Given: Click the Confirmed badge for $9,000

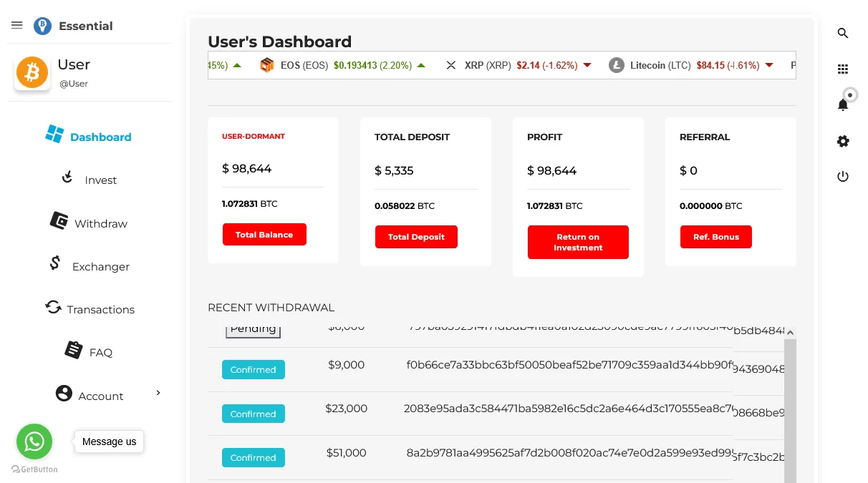Looking at the screenshot, I should point(253,370).
